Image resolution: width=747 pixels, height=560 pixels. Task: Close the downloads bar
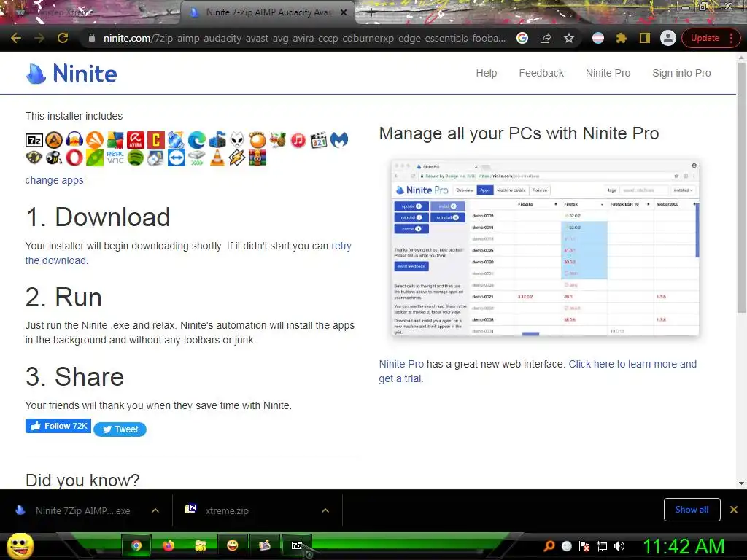(x=734, y=510)
